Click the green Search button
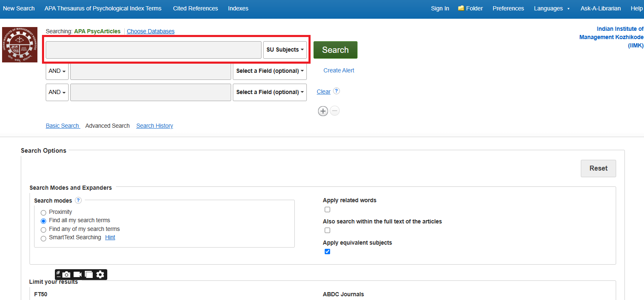This screenshot has height=300, width=644. point(335,50)
